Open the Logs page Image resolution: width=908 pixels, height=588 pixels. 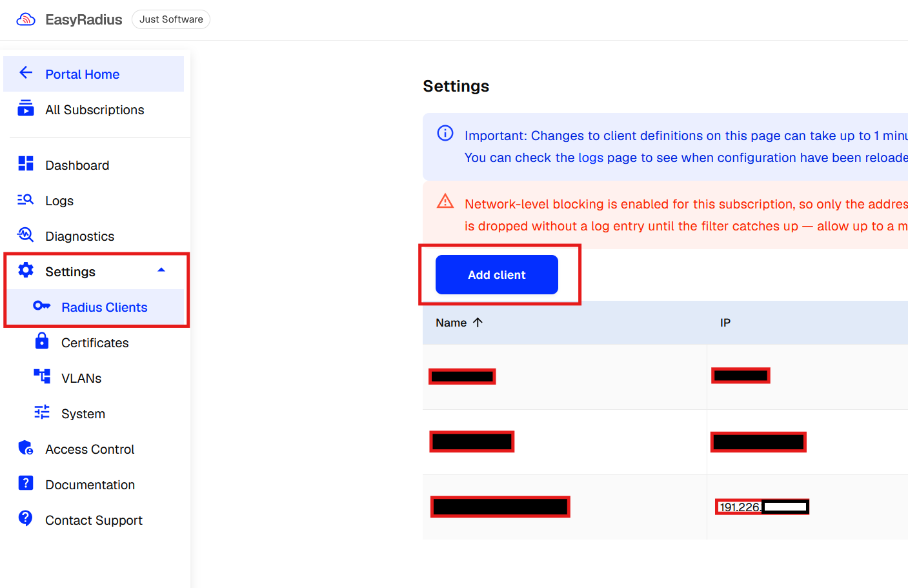click(x=59, y=201)
